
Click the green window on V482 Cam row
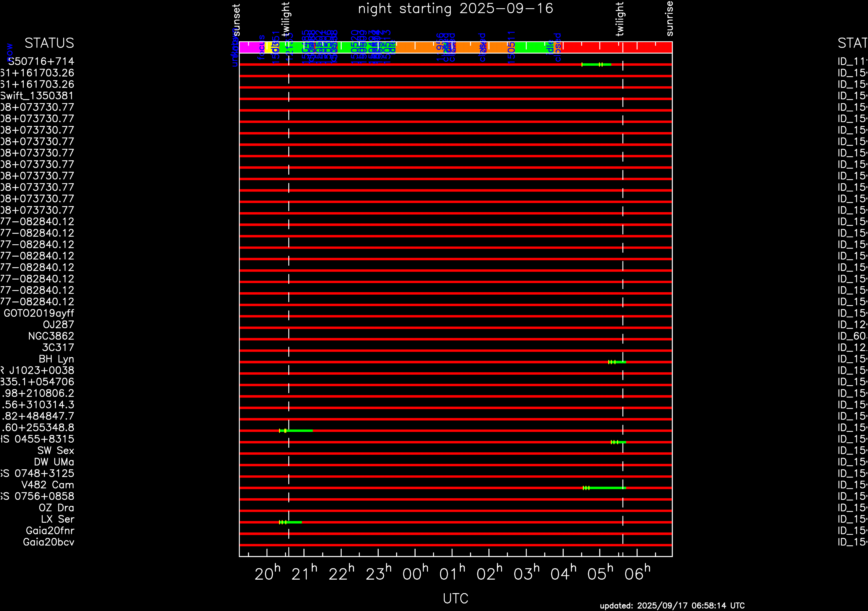[x=605, y=488]
